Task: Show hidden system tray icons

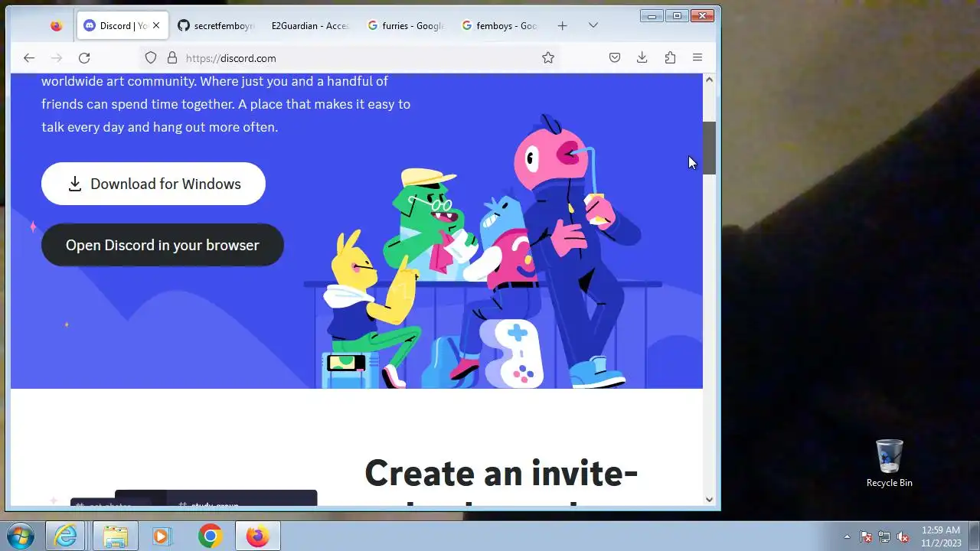Action: (847, 536)
